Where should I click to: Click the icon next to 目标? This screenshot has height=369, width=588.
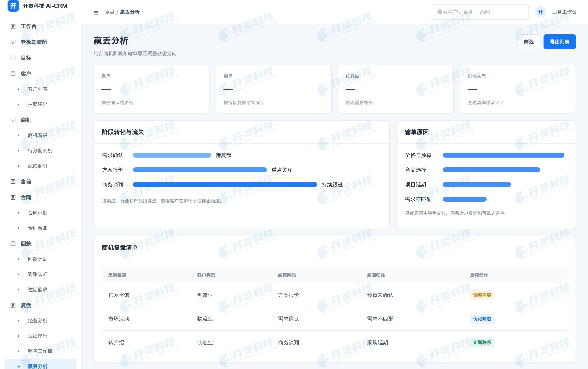tap(13, 58)
